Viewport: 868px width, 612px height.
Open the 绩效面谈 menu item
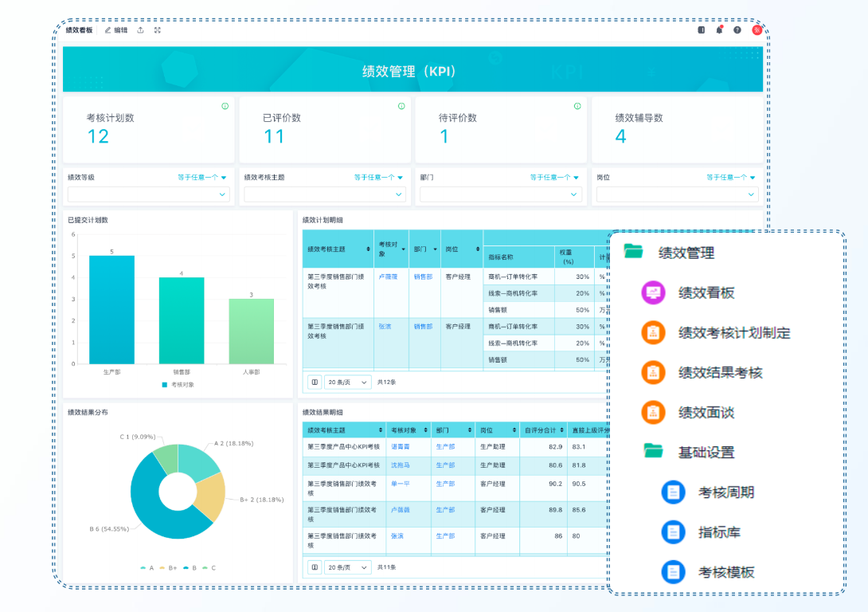(706, 413)
